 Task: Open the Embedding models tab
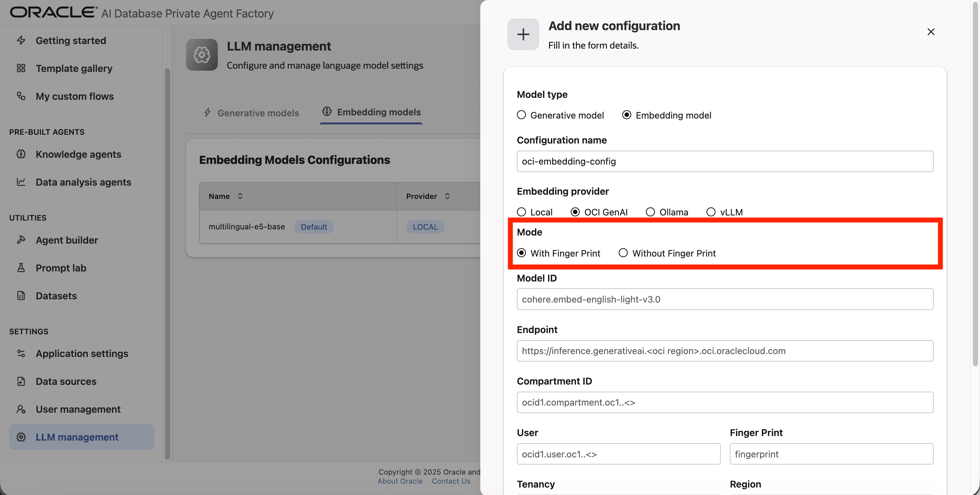coord(371,112)
